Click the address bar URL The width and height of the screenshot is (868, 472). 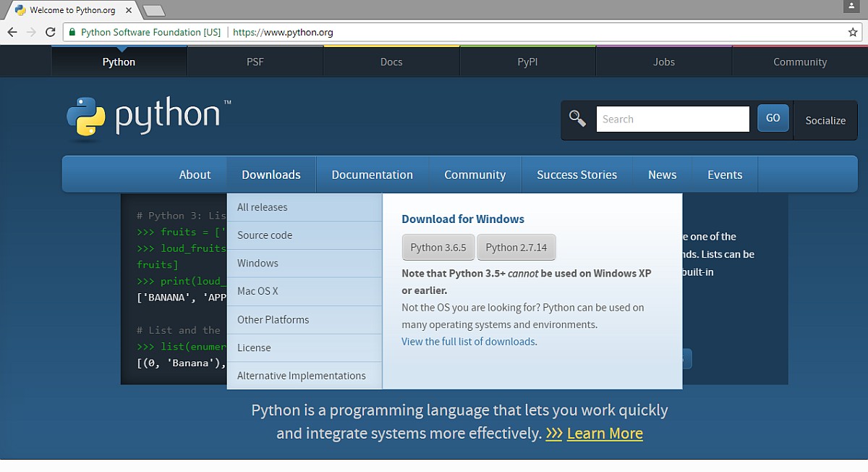tap(283, 32)
